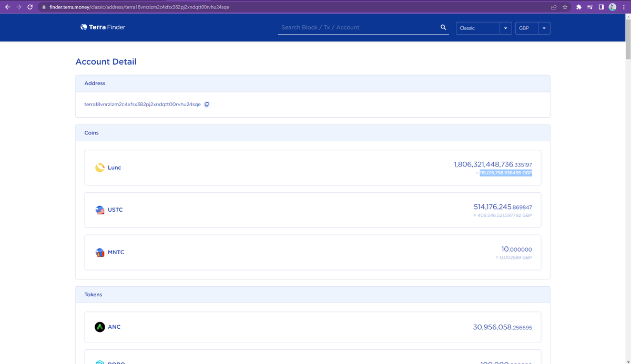This screenshot has width=631, height=364.
Task: Open the reading list icon
Action: (589, 7)
